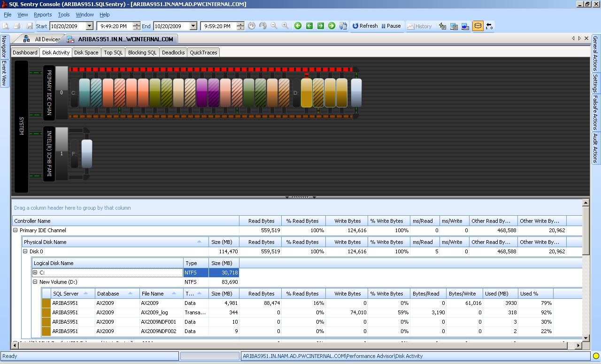Click the AX2009_log file name cell

pos(161,312)
